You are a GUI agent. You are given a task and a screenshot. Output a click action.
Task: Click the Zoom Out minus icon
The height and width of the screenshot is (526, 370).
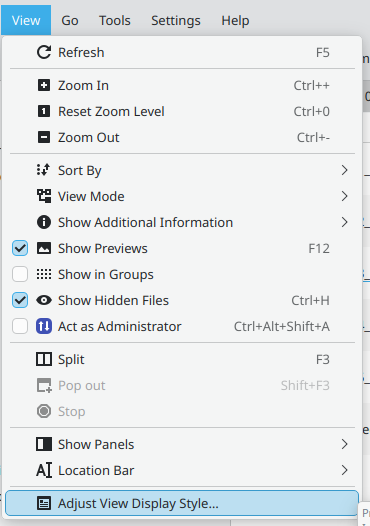(x=44, y=137)
